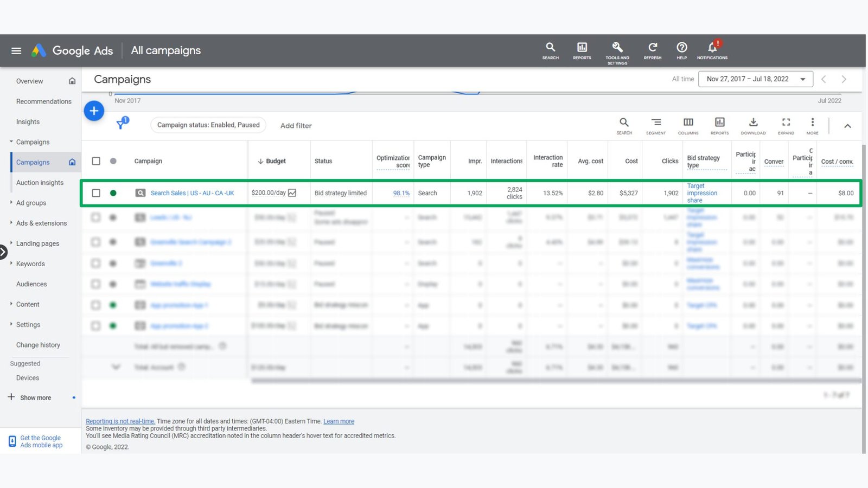This screenshot has width=868, height=488.
Task: Search within the campaigns table
Action: tap(624, 126)
